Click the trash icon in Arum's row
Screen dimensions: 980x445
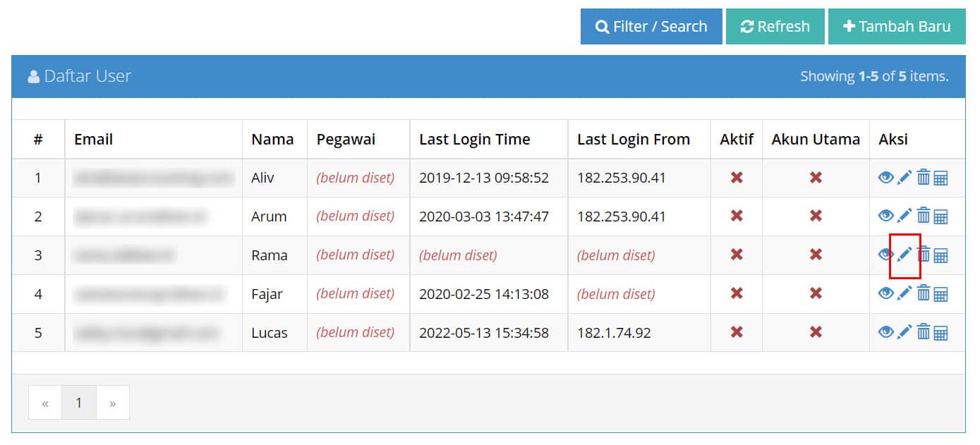(923, 216)
